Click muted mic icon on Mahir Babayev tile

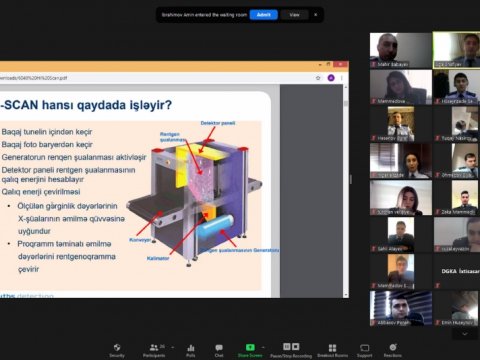374,64
